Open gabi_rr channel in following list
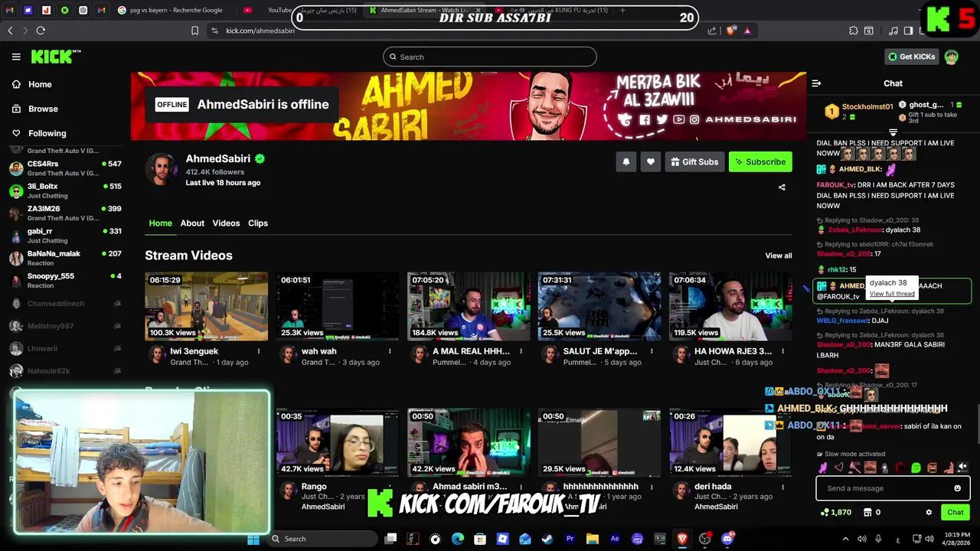 tap(65, 235)
